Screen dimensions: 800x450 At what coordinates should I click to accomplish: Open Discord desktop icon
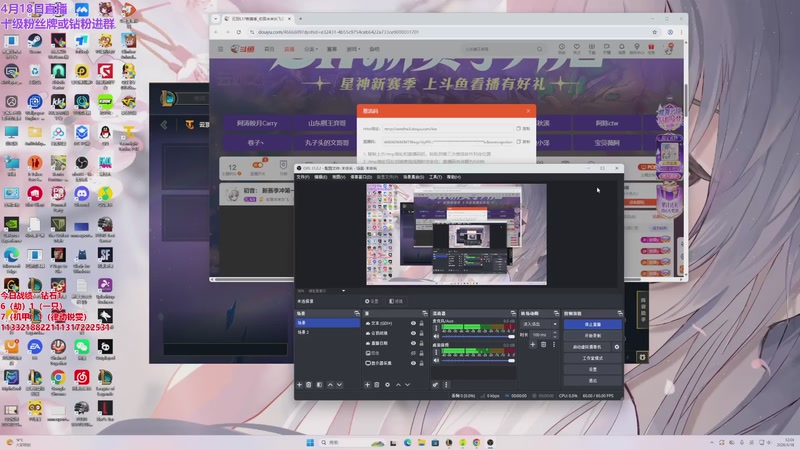tap(82, 196)
